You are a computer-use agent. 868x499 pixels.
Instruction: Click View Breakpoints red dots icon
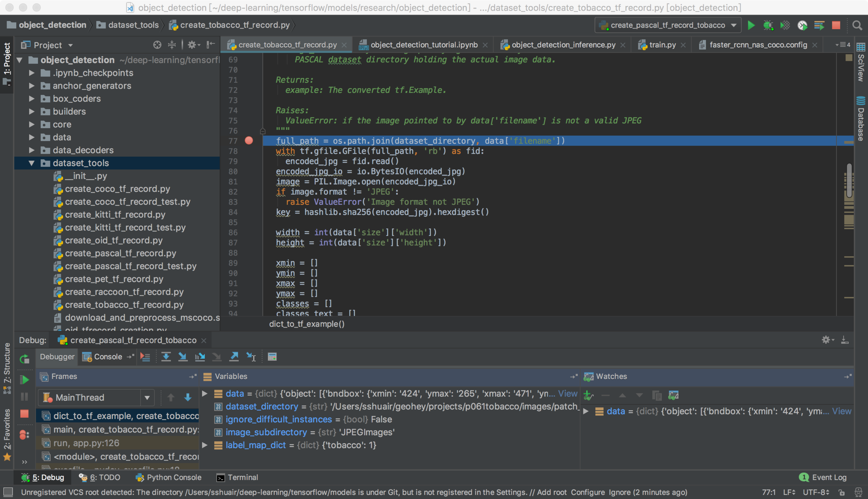tap(24, 435)
